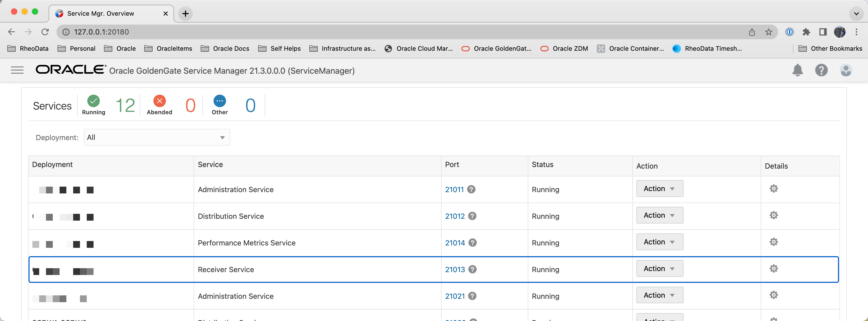This screenshot has height=321, width=868.
Task: Click the red Abended status icon
Action: click(159, 101)
